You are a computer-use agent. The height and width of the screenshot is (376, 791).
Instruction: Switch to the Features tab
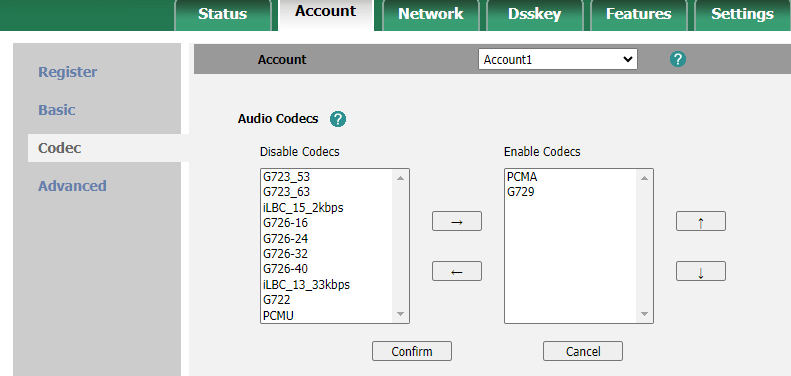tap(638, 14)
